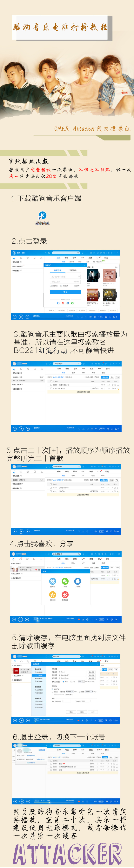
Task: Click QQ好友 share icon in share dialog
Action: [77, 581]
